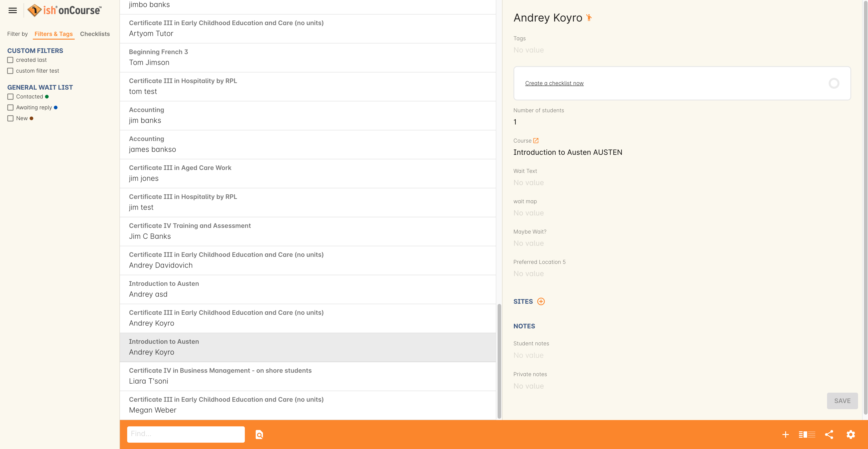868x449 pixels.
Task: Check the New tag filter
Action: (10, 118)
